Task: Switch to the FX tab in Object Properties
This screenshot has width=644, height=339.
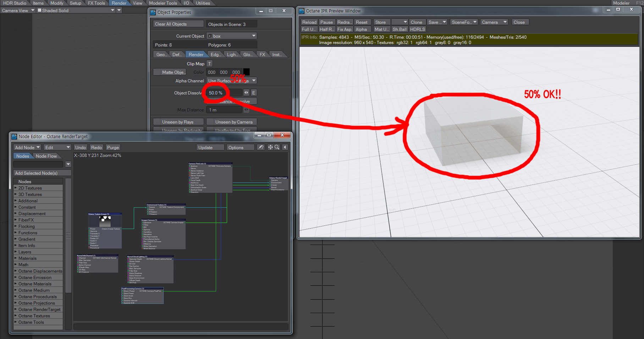Action: [x=262, y=54]
